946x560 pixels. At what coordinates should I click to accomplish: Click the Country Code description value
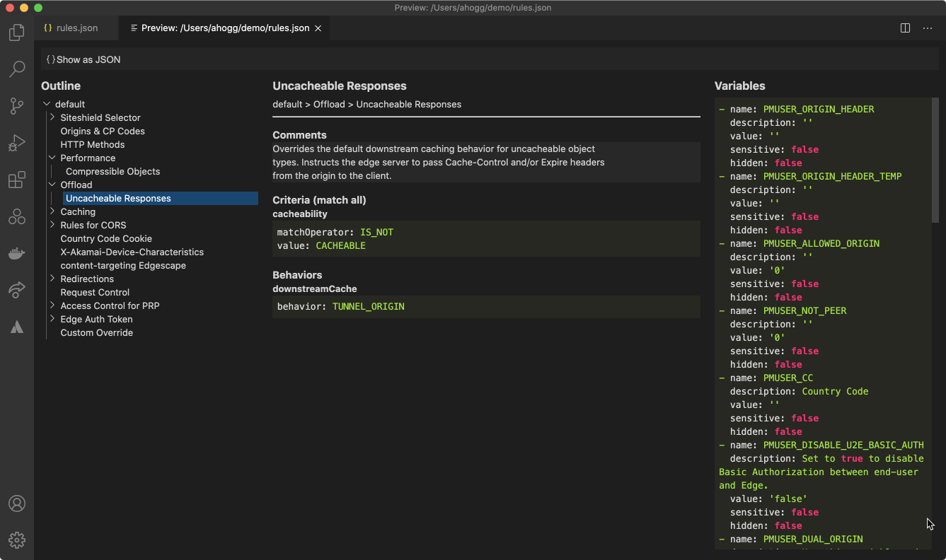click(835, 391)
